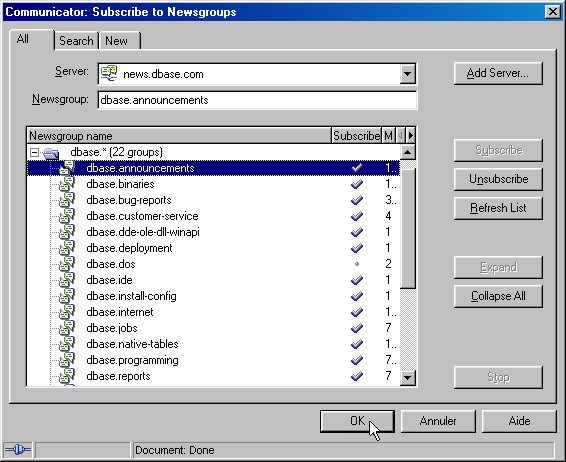
Task: Close the Subscribe to Newsgroups dialog
Action: [x=553, y=12]
